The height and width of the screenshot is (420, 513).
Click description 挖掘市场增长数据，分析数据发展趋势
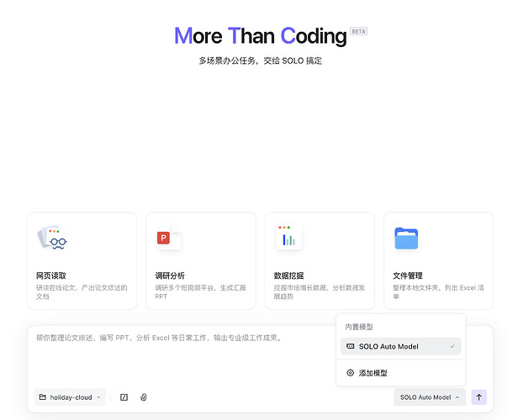(320, 291)
